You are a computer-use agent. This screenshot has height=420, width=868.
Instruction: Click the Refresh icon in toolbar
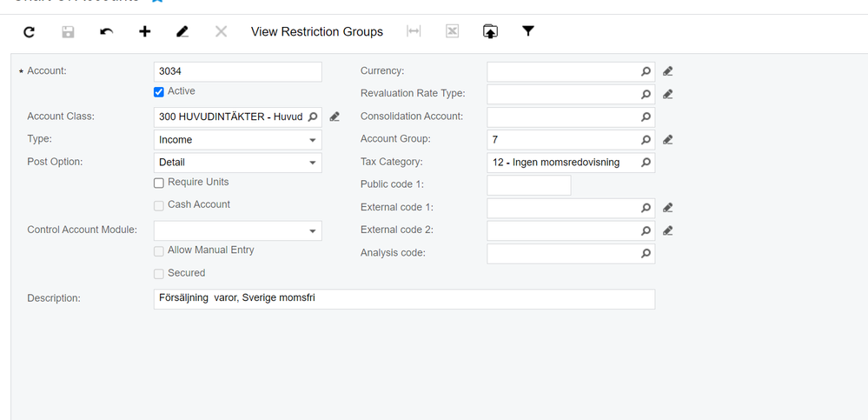tap(30, 31)
